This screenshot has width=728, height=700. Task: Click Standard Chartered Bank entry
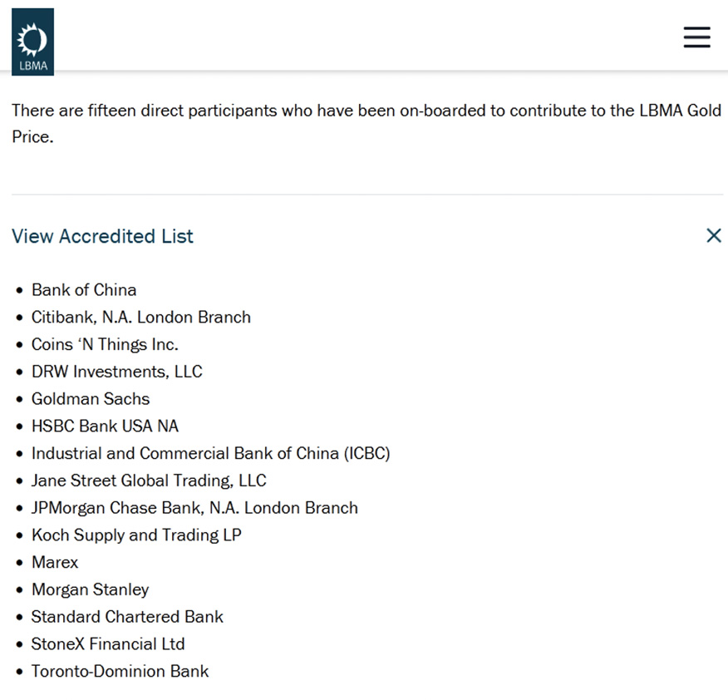pyautogui.click(x=127, y=617)
